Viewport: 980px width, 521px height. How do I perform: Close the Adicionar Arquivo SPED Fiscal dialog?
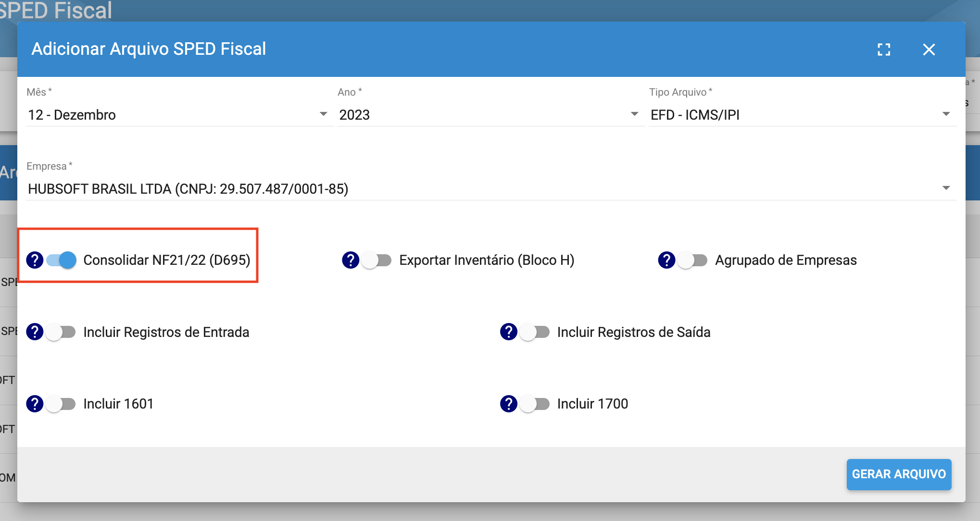pos(929,50)
